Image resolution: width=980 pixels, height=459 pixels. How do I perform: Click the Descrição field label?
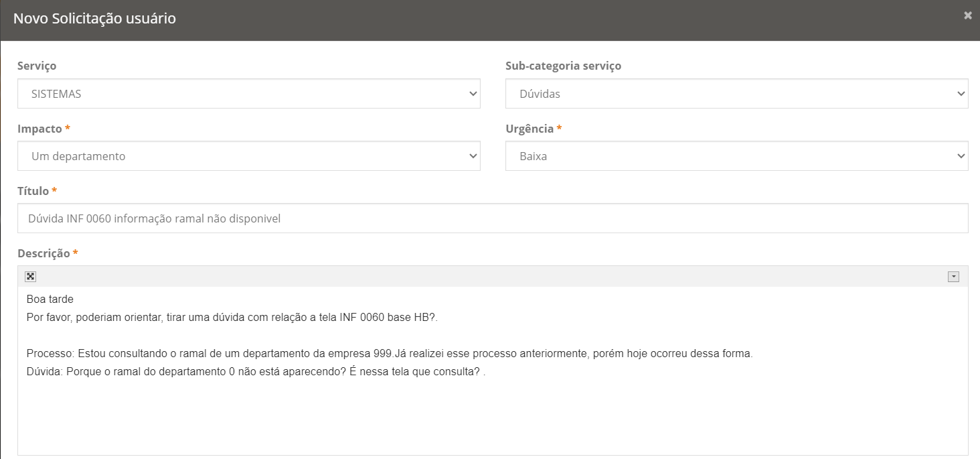pyautogui.click(x=44, y=253)
